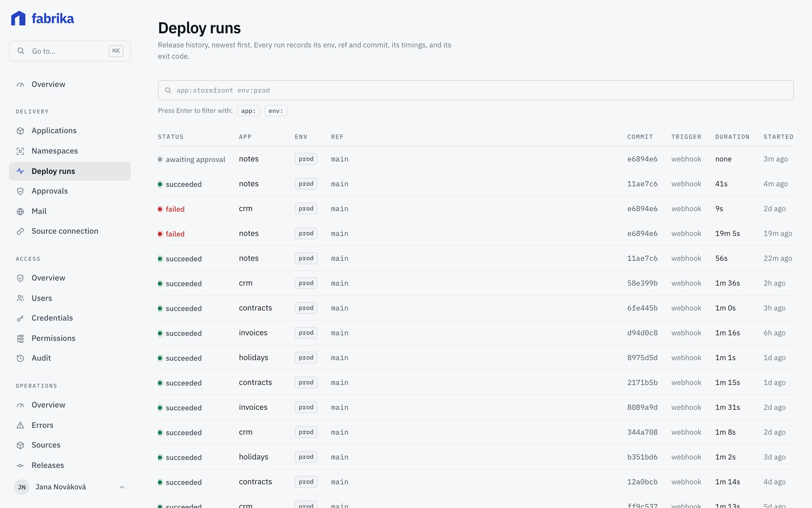The image size is (812, 508).
Task: Select the failed crm run status
Action: [x=171, y=209]
